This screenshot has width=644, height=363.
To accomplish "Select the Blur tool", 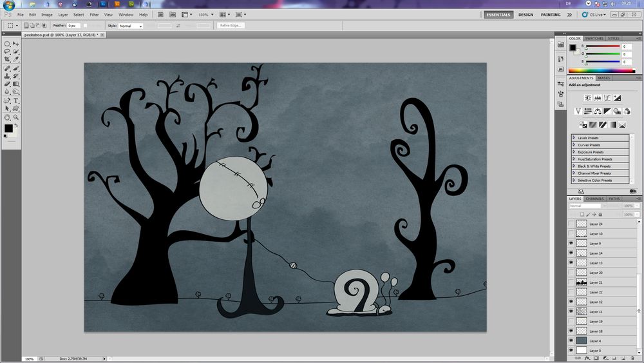I will 7,92.
